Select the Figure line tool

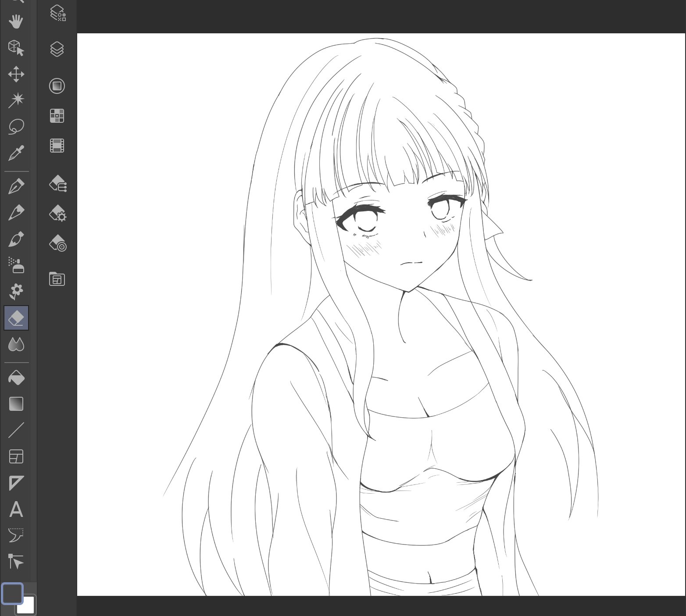pos(16,430)
